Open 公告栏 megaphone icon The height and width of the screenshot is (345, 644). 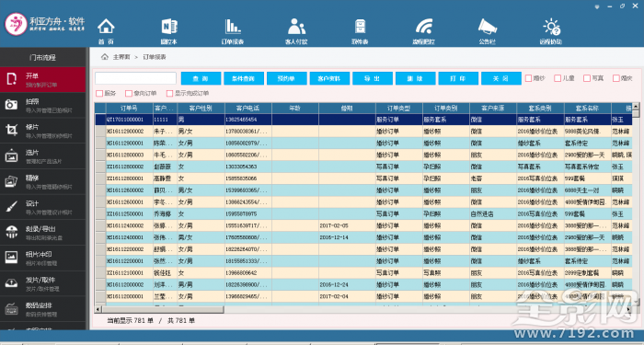487,27
